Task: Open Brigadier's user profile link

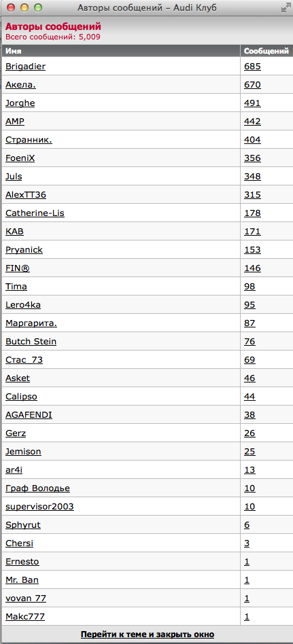Action: [25, 67]
